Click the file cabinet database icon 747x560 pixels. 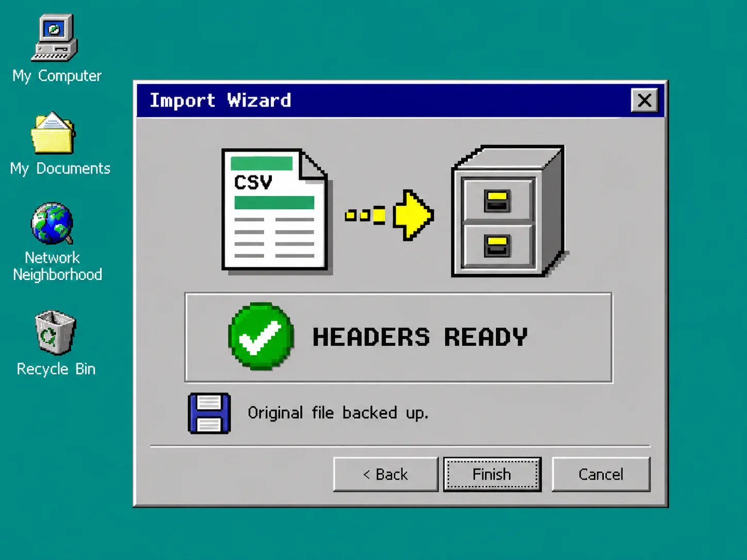coord(509,211)
